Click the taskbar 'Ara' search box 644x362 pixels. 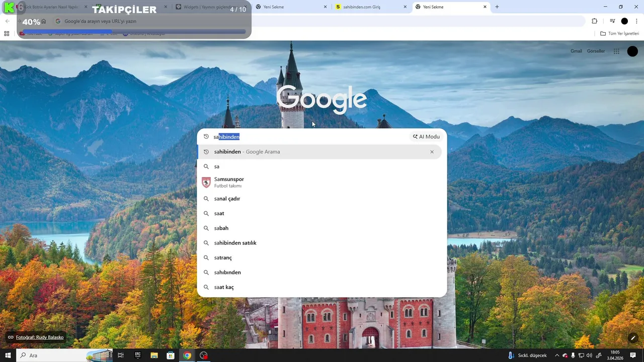64,355
